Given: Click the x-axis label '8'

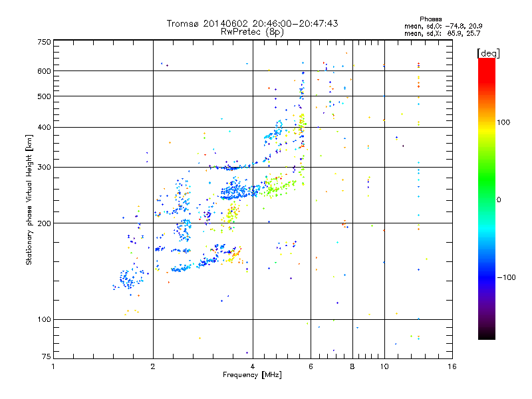Looking at the screenshot, I should (352, 366).
